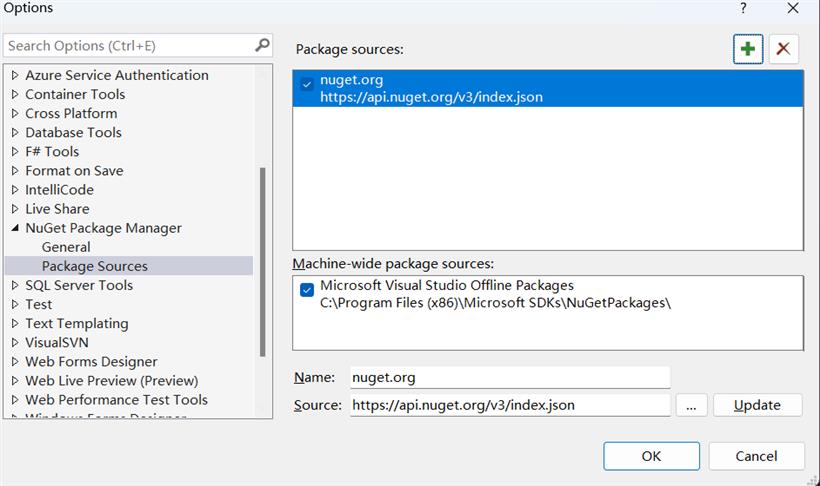Click the green plus add source icon
The width and height of the screenshot is (820, 486).
[x=747, y=48]
